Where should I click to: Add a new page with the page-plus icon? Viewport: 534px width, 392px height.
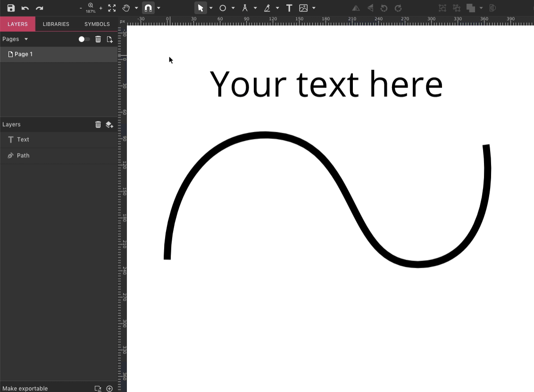[x=109, y=39]
